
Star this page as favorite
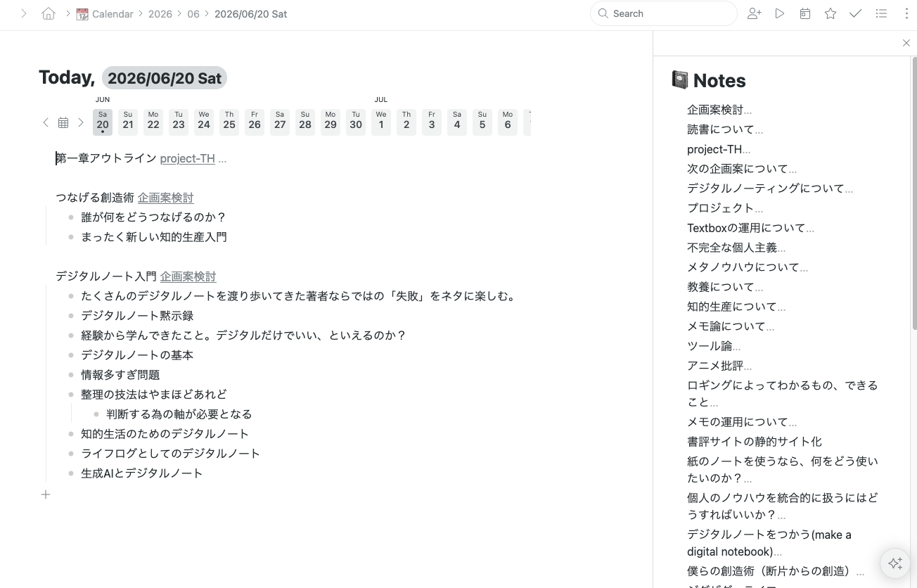(831, 13)
